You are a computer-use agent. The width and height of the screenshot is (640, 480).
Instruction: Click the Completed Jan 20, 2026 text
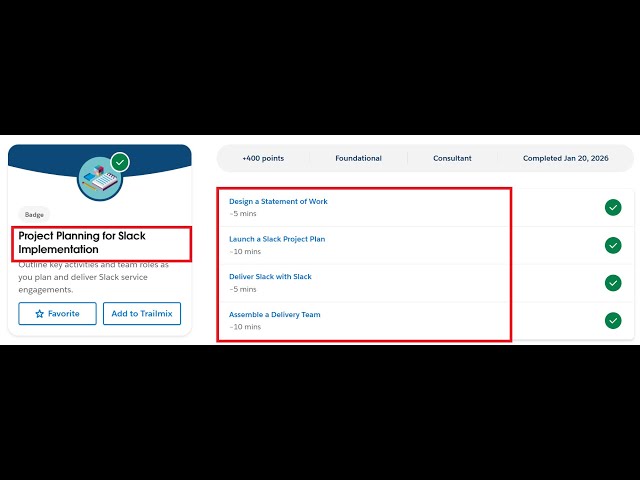click(x=566, y=158)
